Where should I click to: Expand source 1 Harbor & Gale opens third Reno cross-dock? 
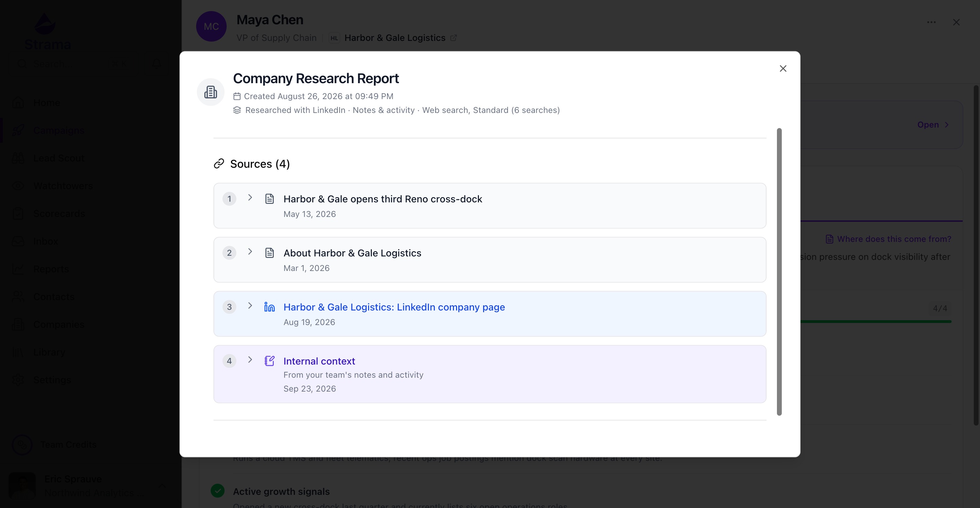coord(250,198)
